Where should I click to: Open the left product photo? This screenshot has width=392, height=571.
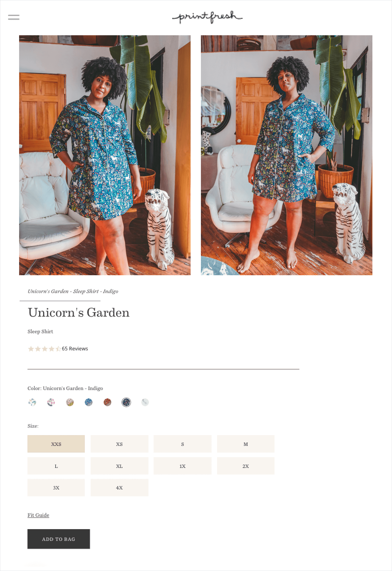105,155
